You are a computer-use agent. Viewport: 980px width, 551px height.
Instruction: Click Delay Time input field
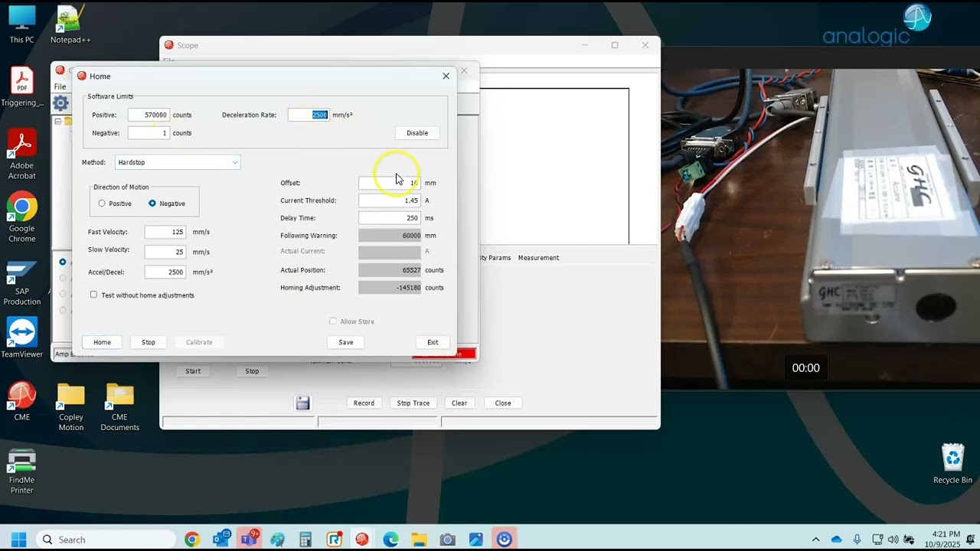[x=390, y=218]
